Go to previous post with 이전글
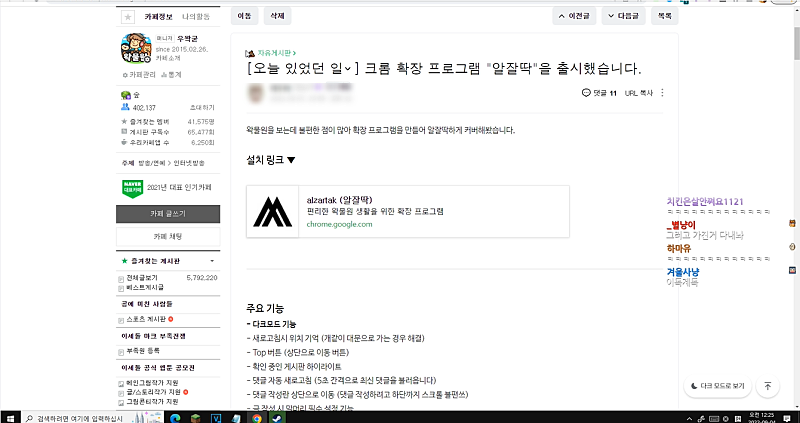800x423 pixels. click(x=574, y=16)
